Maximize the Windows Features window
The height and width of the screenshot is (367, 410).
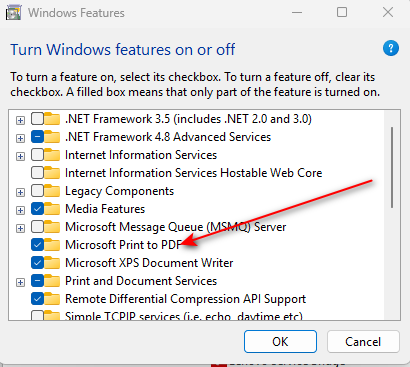342,13
